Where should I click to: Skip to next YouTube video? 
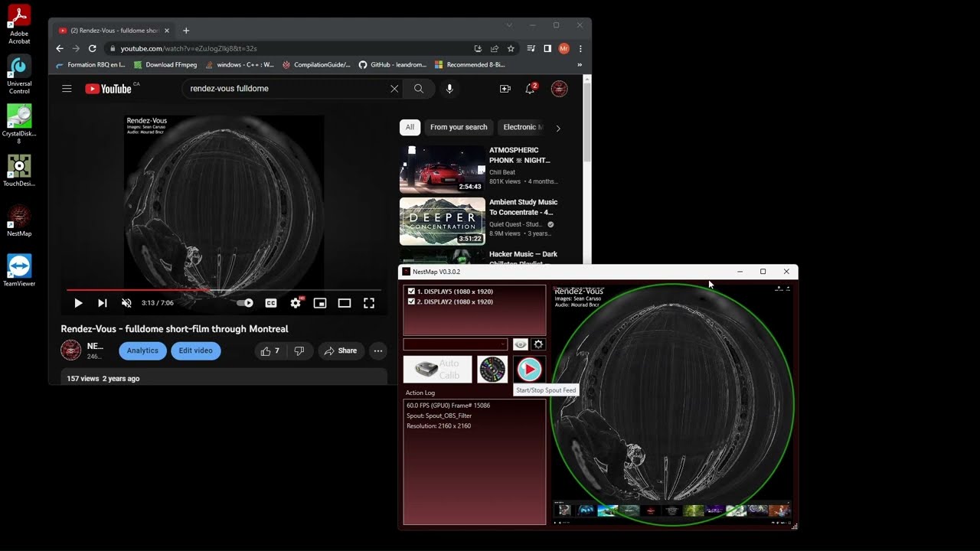(102, 303)
